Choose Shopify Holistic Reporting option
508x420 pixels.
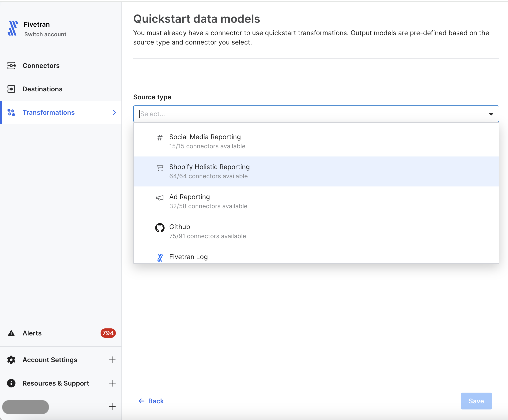click(x=316, y=171)
